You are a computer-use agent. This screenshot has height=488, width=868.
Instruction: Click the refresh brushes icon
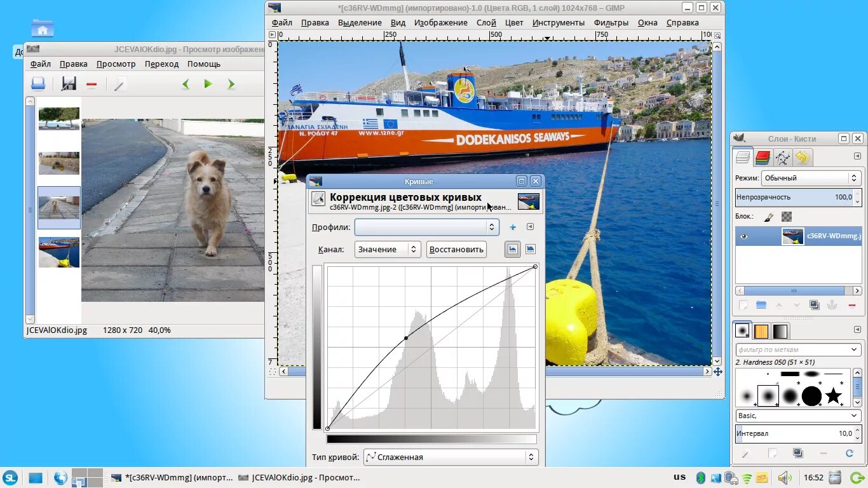[849, 453]
